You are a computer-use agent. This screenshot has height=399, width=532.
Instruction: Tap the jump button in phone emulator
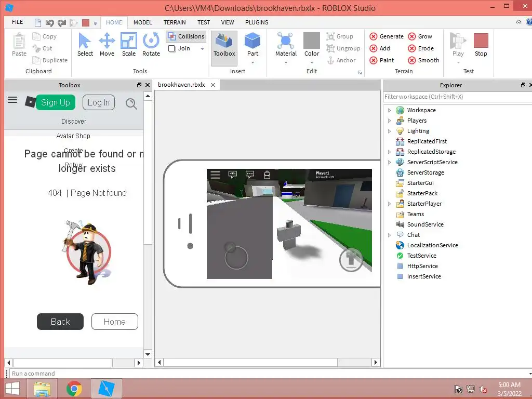351,260
